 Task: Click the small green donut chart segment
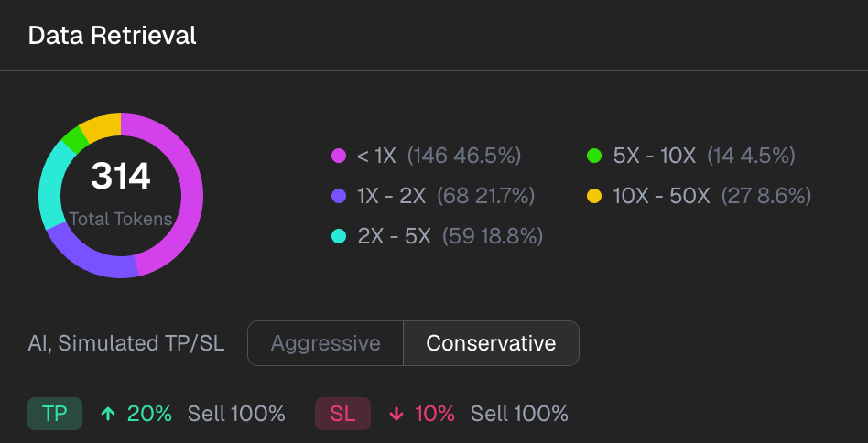tap(74, 139)
